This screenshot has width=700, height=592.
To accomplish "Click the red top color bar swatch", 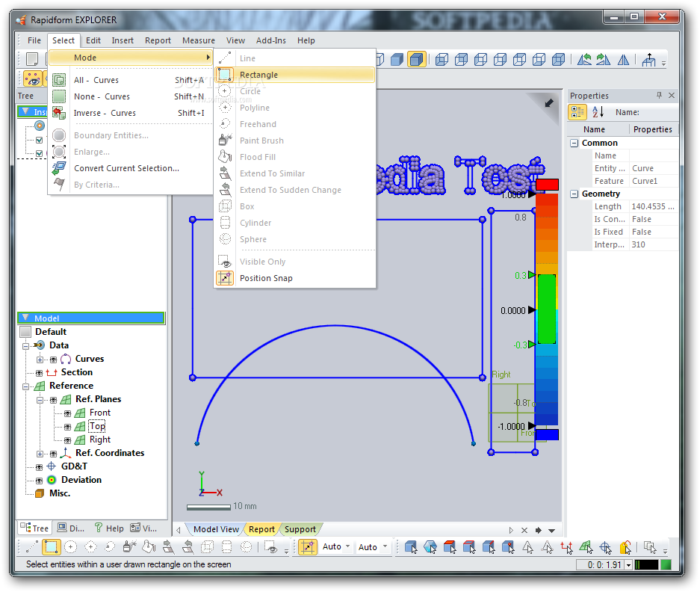I will pos(547,185).
